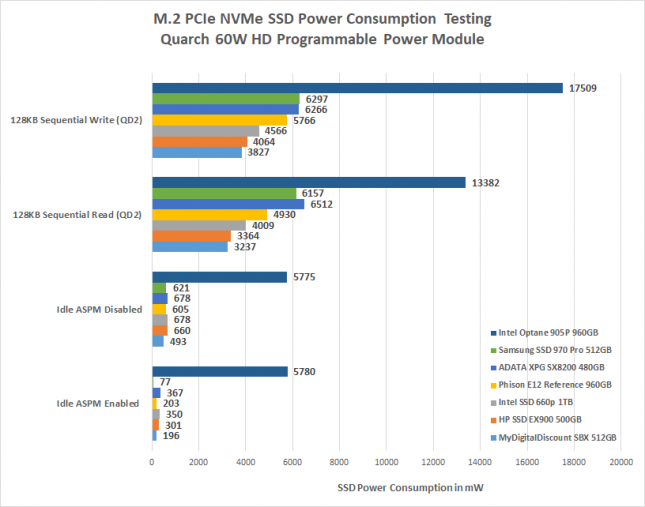This screenshot has width=645, height=507.
Task: Click the axis title SSD Power Consumption in mW
Action: click(x=410, y=488)
